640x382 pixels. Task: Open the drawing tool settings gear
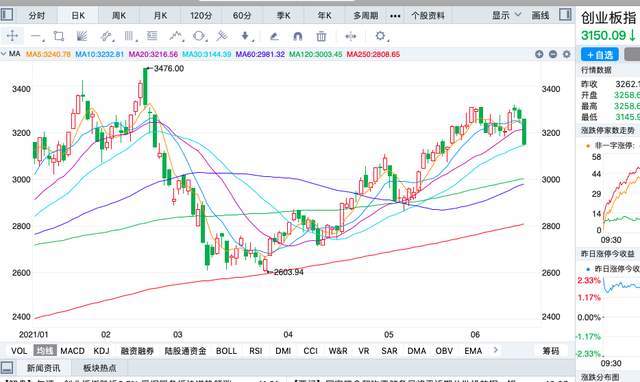click(x=381, y=36)
